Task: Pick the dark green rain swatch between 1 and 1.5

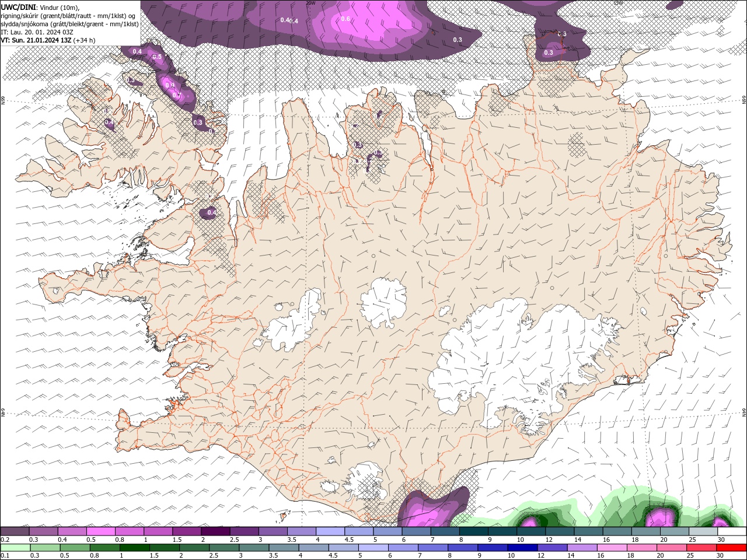Action: tap(134, 548)
